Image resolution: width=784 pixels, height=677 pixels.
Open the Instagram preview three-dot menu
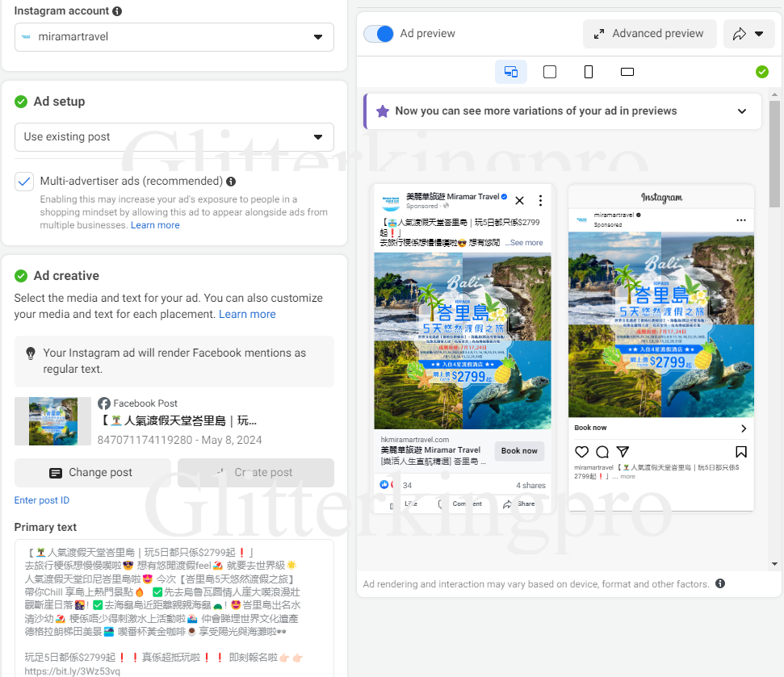(741, 220)
